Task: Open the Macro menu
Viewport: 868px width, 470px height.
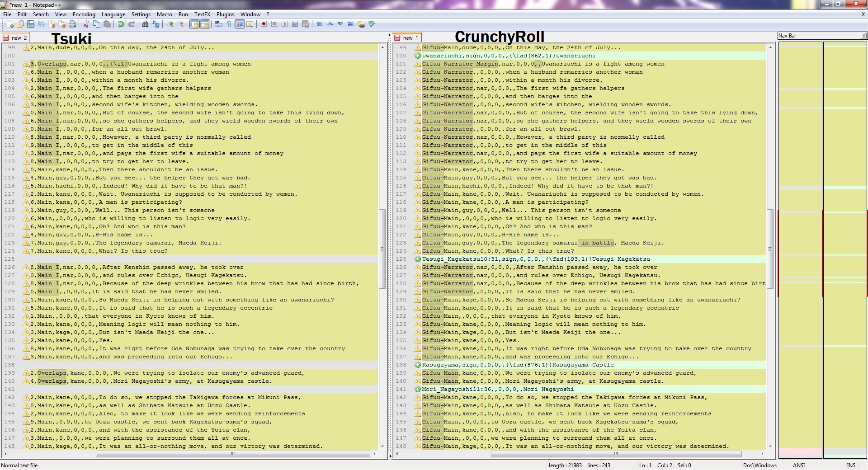Action: [x=165, y=14]
